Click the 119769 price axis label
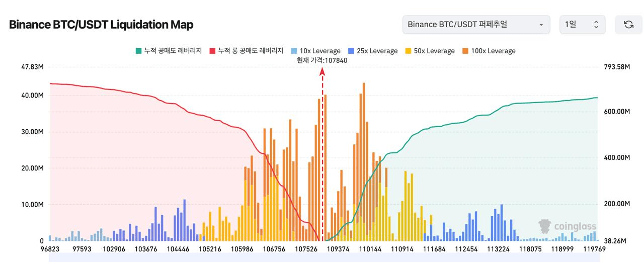This screenshot has width=644, height=262. (594, 249)
